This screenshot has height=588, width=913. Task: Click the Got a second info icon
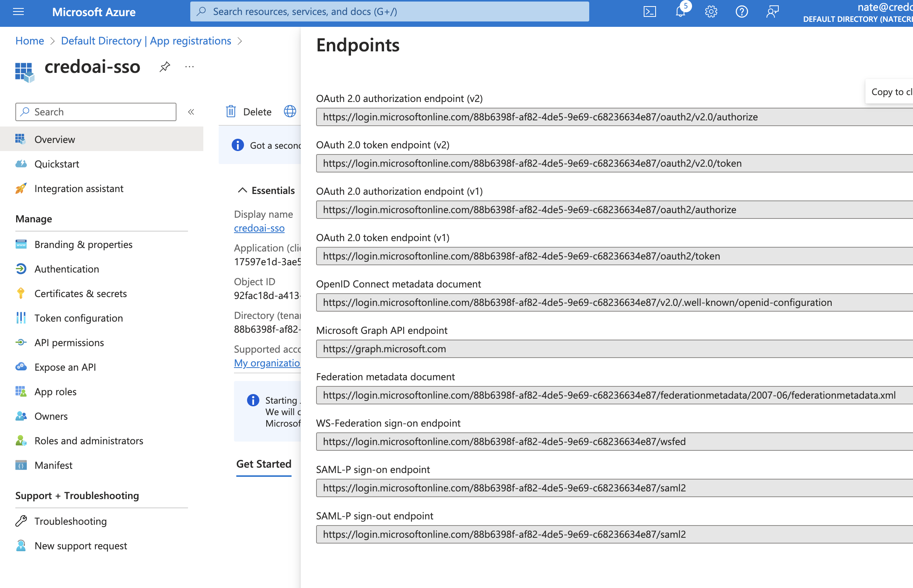click(x=238, y=145)
